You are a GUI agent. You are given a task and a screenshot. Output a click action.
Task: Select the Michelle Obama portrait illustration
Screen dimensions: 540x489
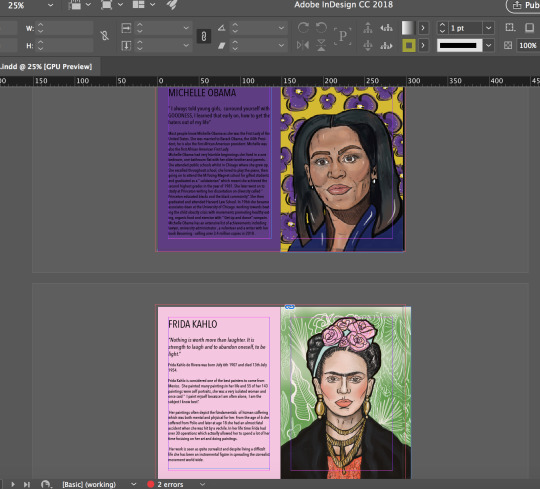(x=342, y=169)
